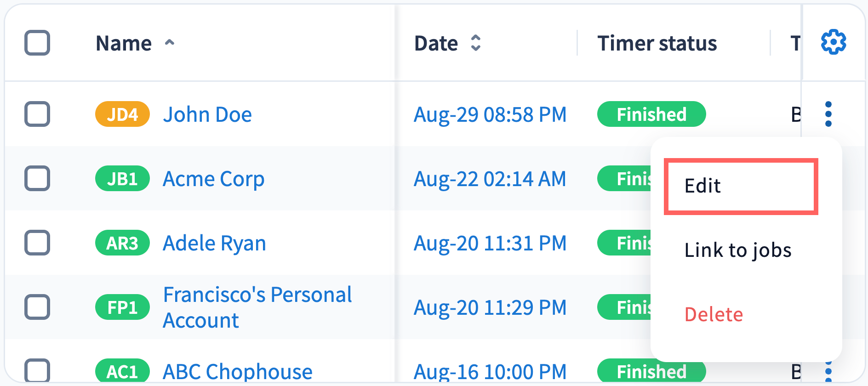Click the FP1 green badge

[122, 307]
